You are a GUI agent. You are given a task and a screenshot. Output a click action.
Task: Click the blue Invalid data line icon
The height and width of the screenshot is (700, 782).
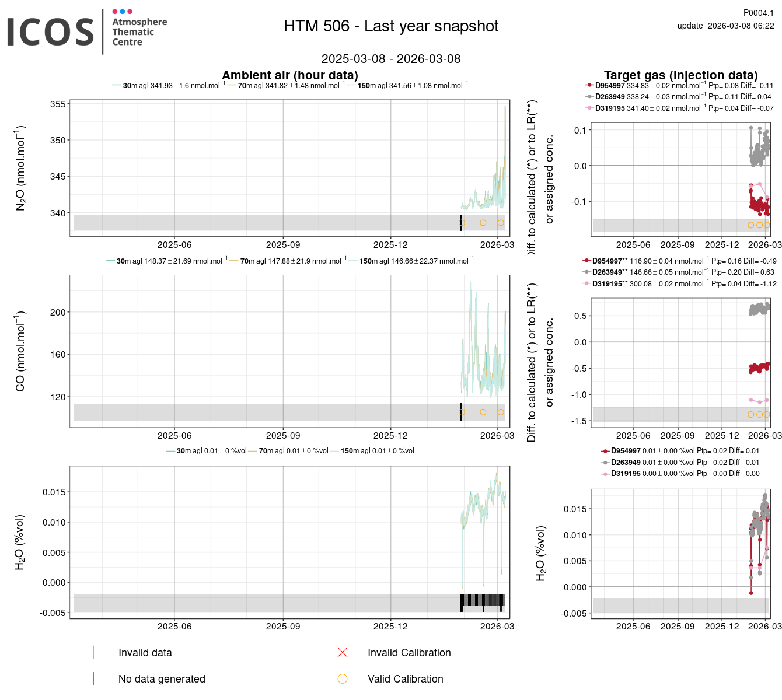(x=93, y=652)
